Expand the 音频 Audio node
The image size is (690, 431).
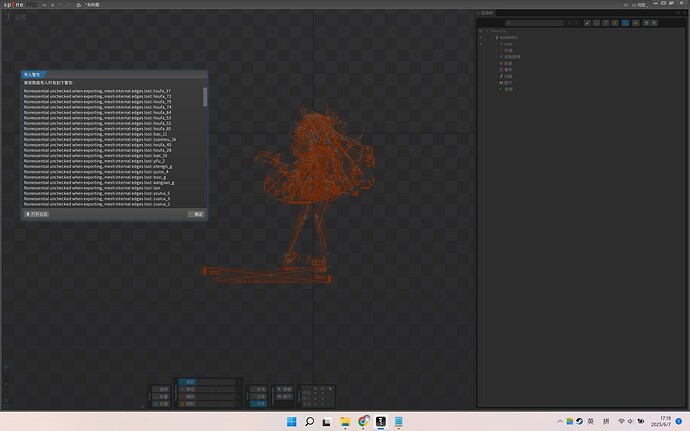point(497,89)
